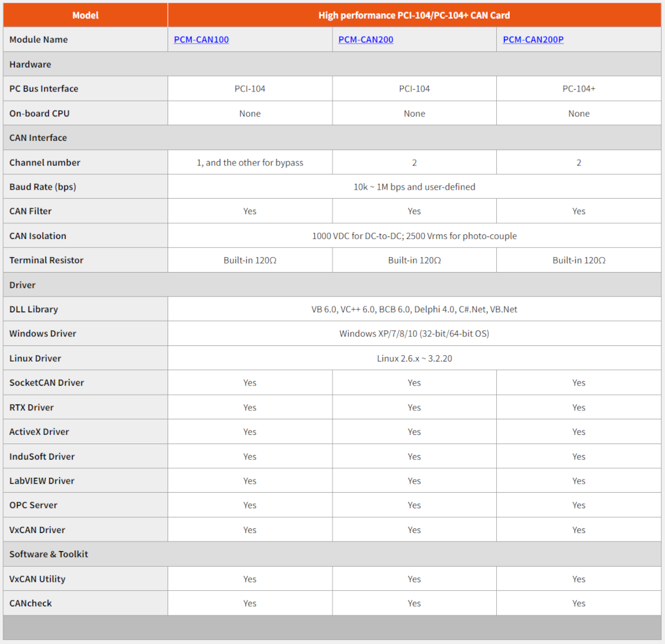Click the 'LabVIEW Driver' row label
Image resolution: width=665 pixels, height=644 pixels.
[42, 481]
